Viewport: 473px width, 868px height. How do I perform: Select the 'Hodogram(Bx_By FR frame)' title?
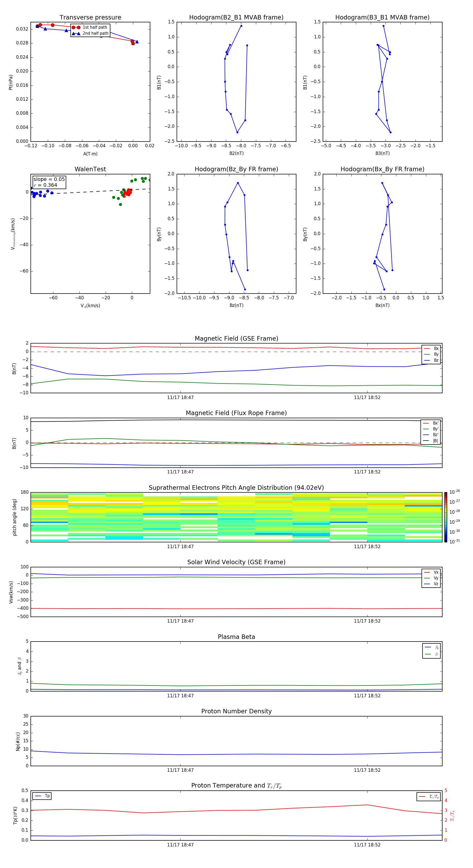[x=382, y=169]
